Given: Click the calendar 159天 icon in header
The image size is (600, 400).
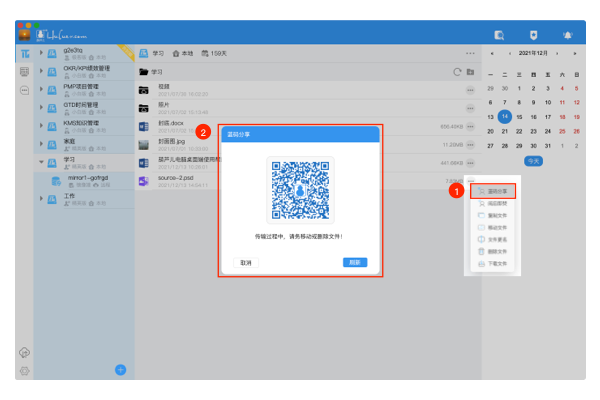Looking at the screenshot, I should coord(205,54).
